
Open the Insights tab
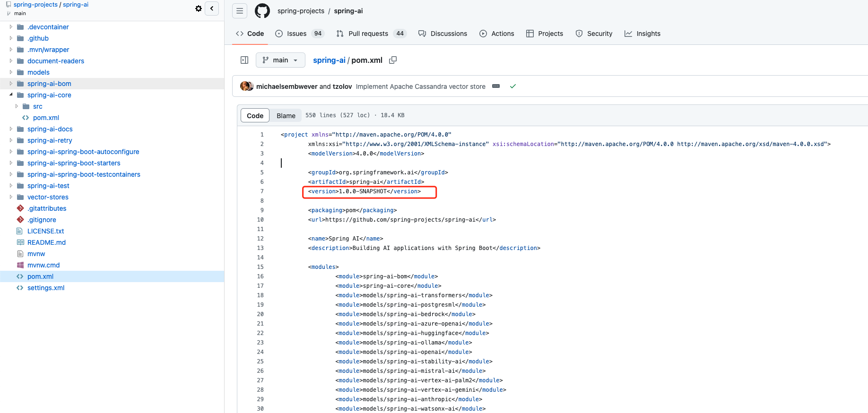tap(642, 34)
